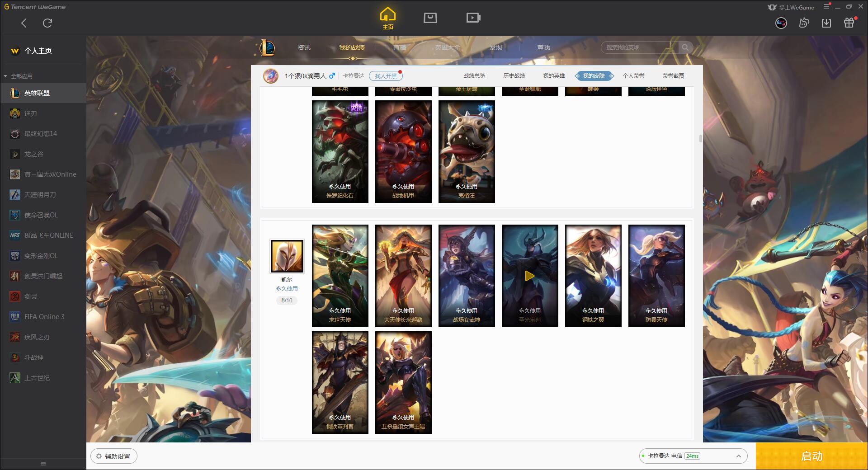Select 上古世纪 in sidebar
The width and height of the screenshot is (868, 470).
coord(43,378)
